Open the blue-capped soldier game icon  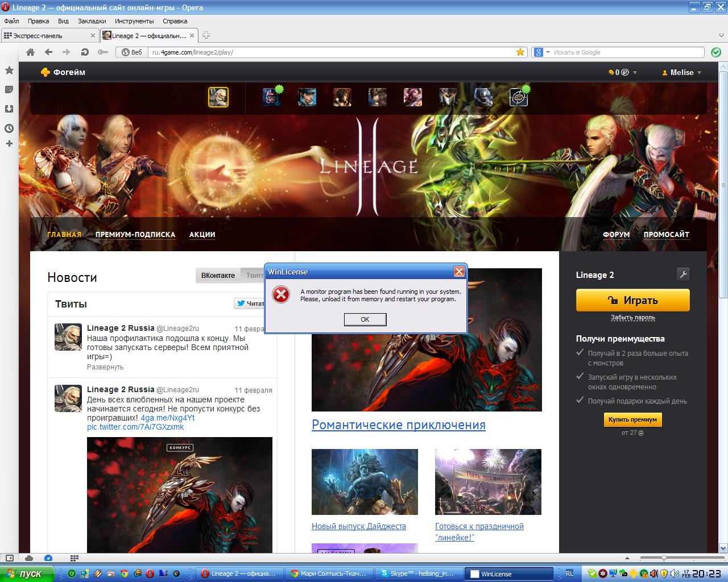pos(307,97)
